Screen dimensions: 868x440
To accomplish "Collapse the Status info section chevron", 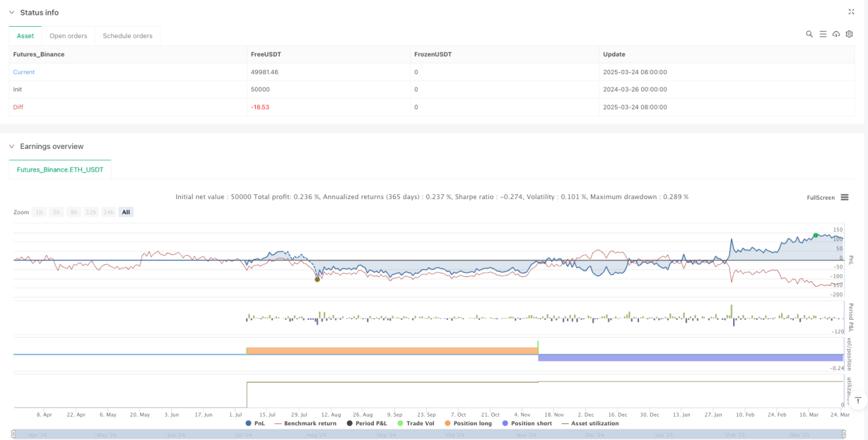I will click(11, 13).
